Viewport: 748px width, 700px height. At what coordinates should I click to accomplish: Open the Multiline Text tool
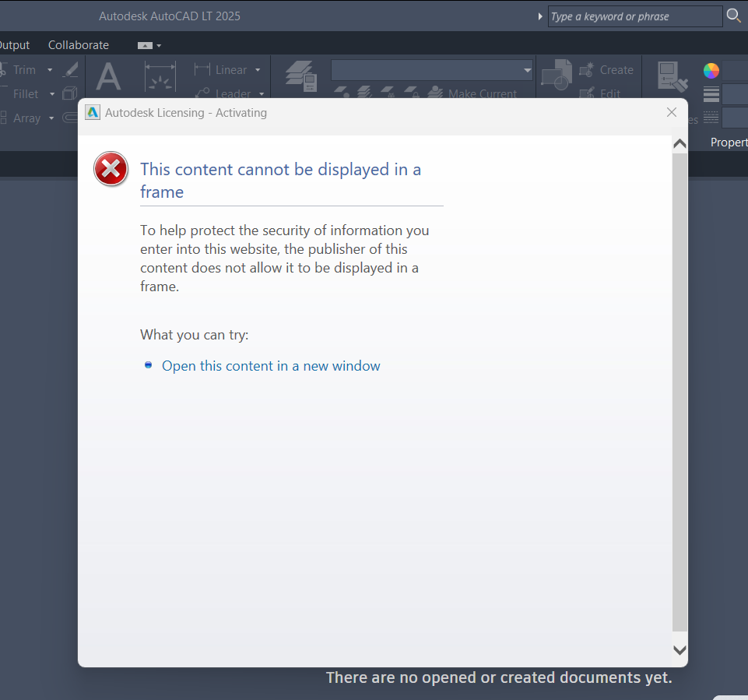pos(108,78)
